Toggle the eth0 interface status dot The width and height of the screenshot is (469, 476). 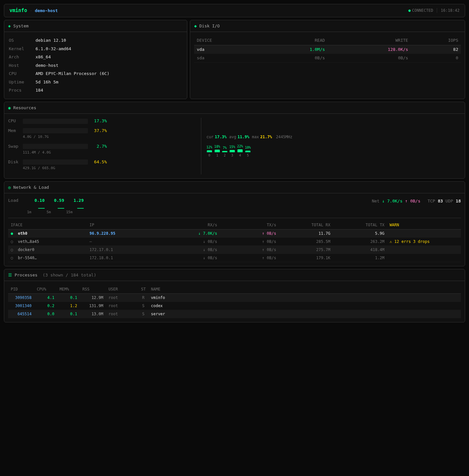[x=12, y=233]
